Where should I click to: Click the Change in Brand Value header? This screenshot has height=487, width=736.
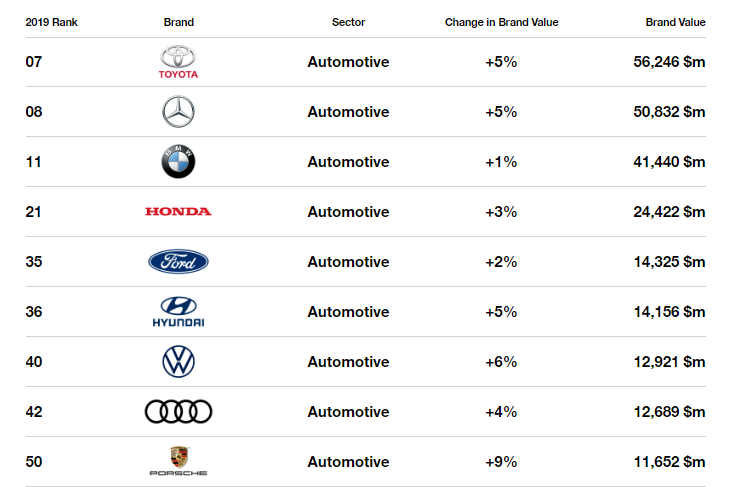coord(501,22)
